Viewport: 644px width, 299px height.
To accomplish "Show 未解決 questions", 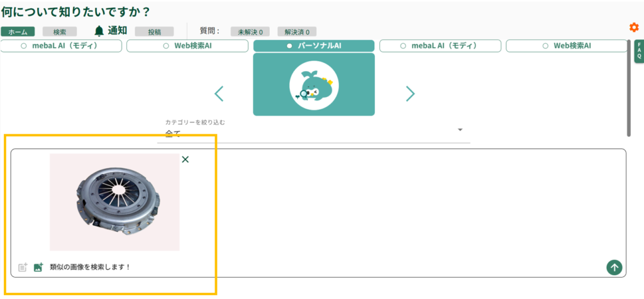I will pyautogui.click(x=250, y=31).
